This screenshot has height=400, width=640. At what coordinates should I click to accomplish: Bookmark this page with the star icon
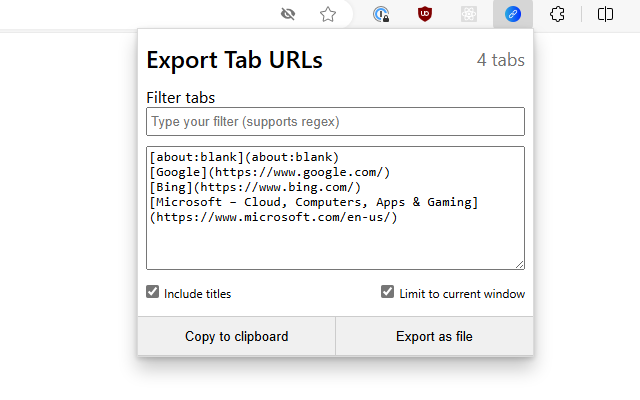pos(328,14)
